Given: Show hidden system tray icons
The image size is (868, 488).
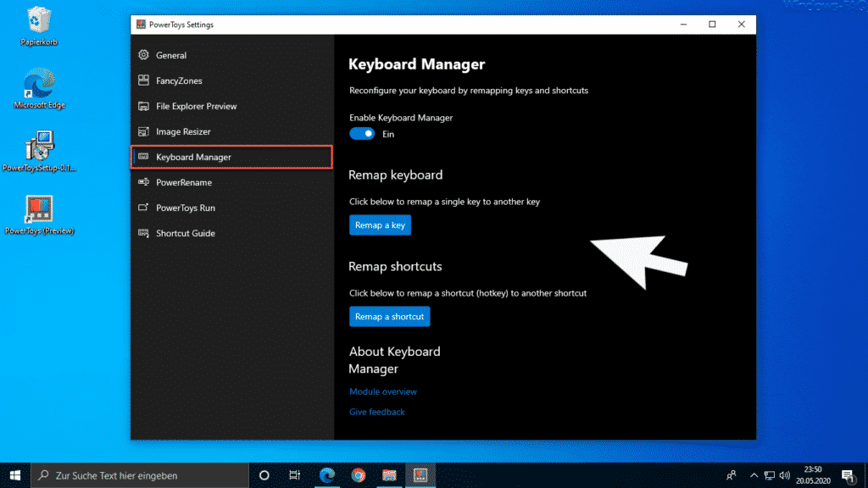Looking at the screenshot, I should pos(754,475).
